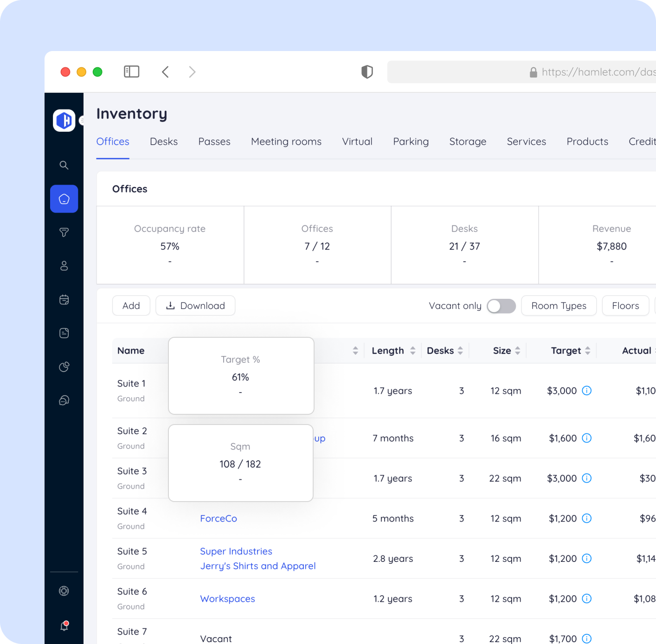This screenshot has width=656, height=644.
Task: Click the Suite 1 row name
Action: click(131, 383)
